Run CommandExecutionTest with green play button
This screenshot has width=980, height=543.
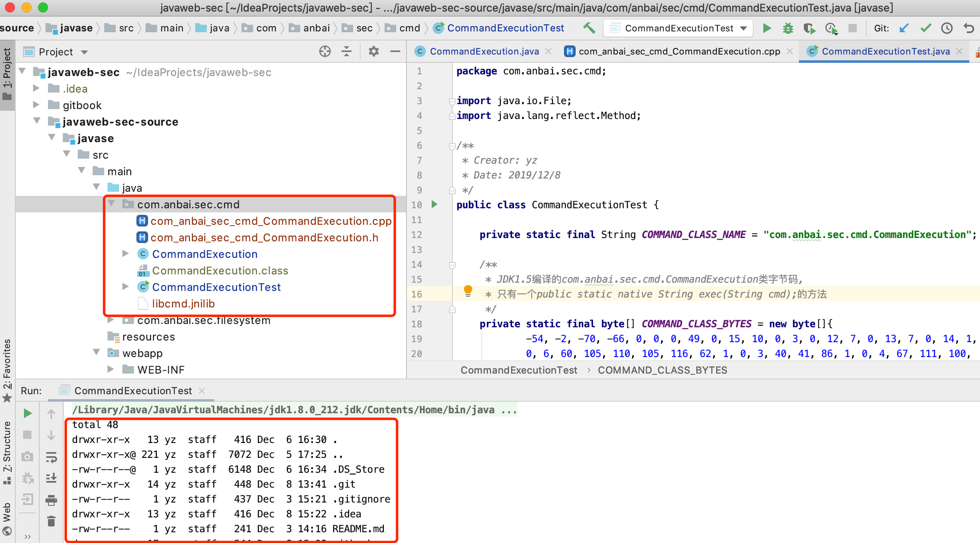[x=767, y=28]
